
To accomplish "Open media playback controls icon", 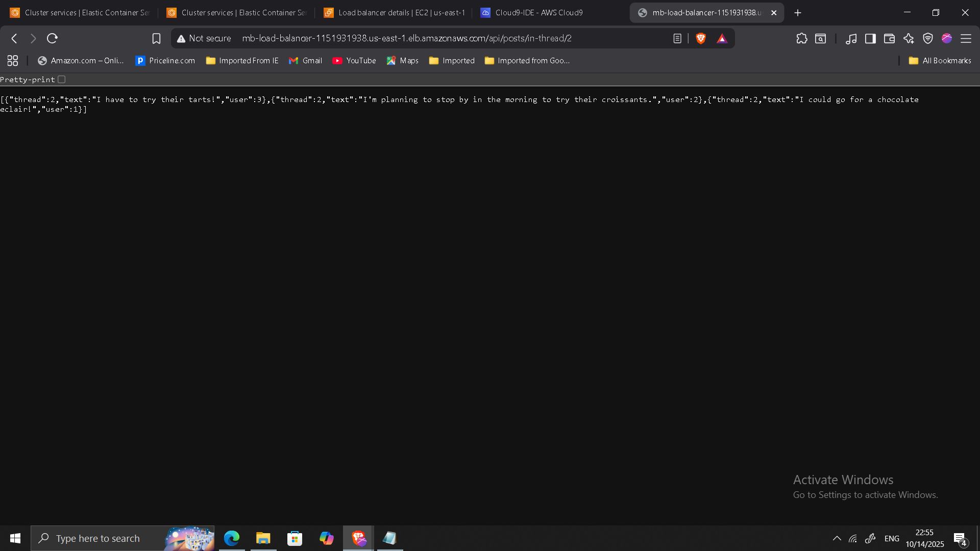I will tap(851, 38).
